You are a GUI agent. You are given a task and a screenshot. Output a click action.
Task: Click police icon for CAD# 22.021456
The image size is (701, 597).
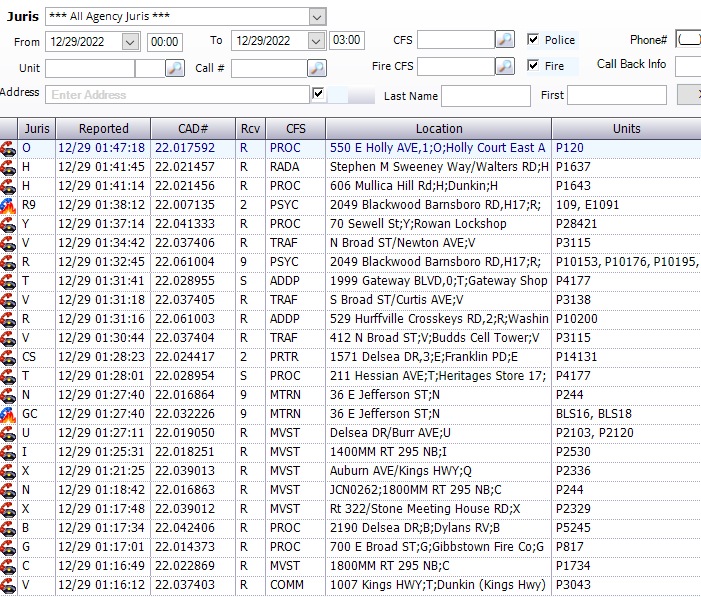click(8, 186)
